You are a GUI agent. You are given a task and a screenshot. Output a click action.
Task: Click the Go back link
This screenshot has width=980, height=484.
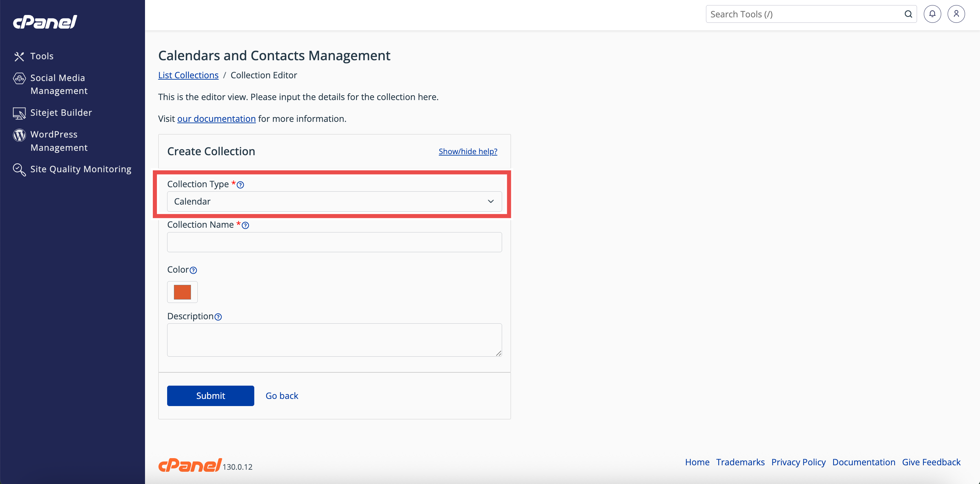coord(282,396)
